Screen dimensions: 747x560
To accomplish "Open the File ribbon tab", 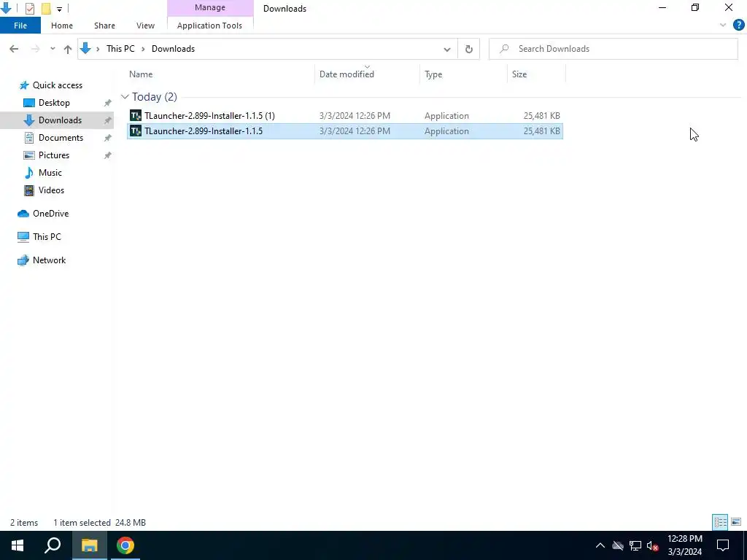I will click(x=20, y=26).
